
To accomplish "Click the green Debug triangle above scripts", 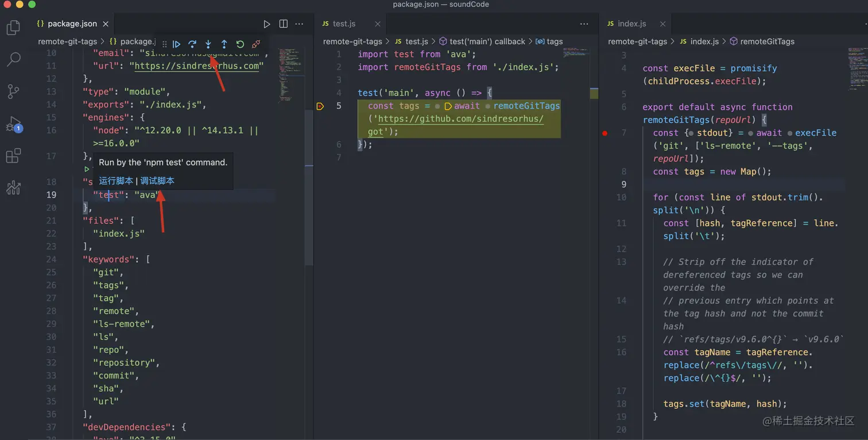I will (87, 169).
